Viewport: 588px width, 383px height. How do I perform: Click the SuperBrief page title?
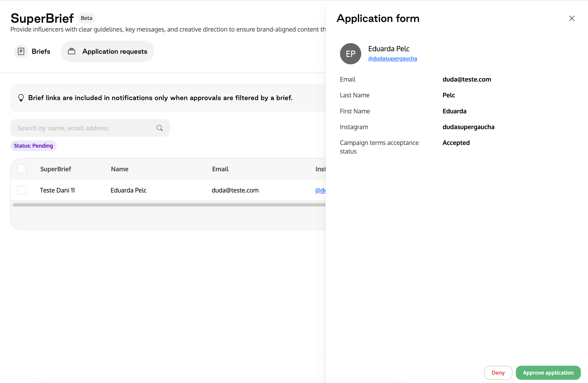[x=42, y=18]
